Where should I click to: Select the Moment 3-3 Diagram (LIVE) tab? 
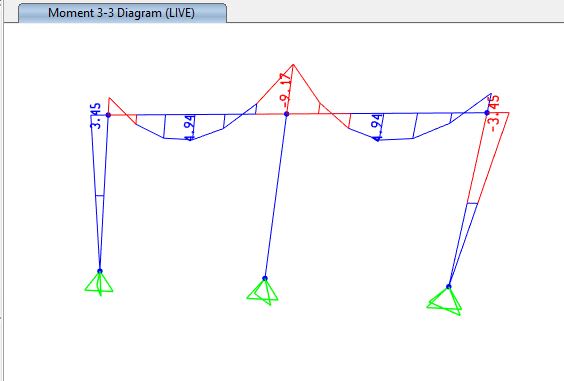pos(122,13)
